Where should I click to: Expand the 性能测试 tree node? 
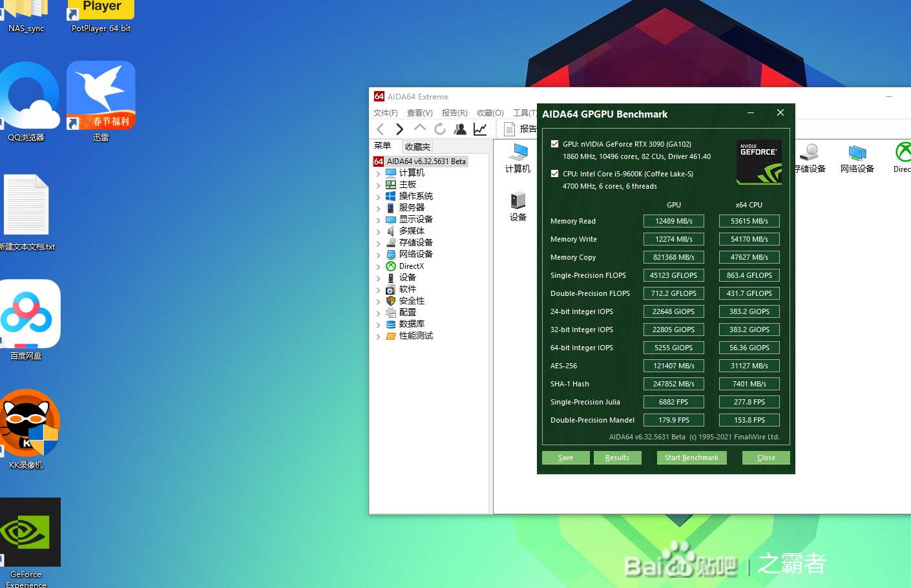(x=379, y=336)
